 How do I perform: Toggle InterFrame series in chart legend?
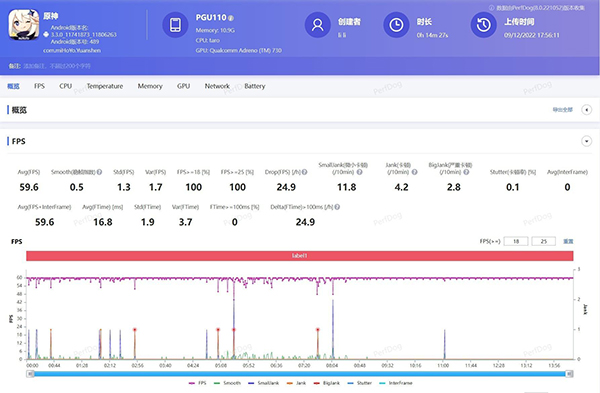tap(396, 383)
